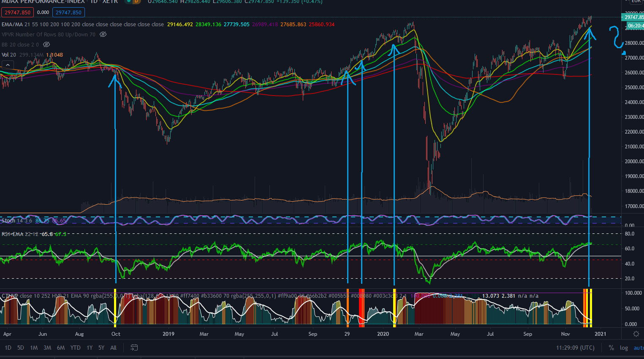
Task: Show All data range
Action: coord(113,348)
